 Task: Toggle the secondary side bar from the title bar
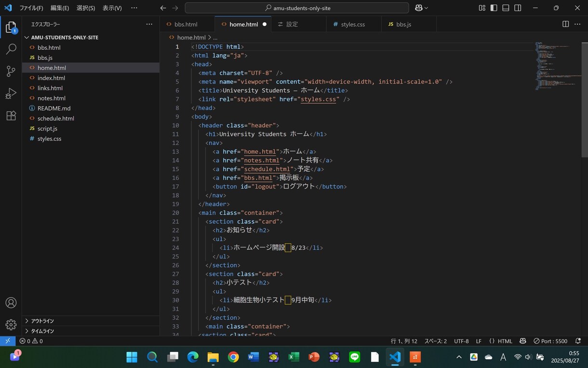[x=518, y=8]
